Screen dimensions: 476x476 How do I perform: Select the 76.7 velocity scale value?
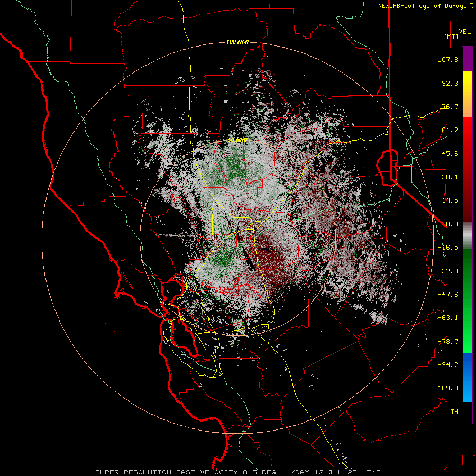tap(450, 106)
